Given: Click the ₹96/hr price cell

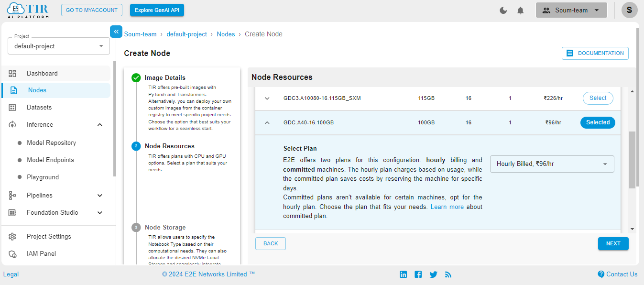Looking at the screenshot, I should [553, 123].
